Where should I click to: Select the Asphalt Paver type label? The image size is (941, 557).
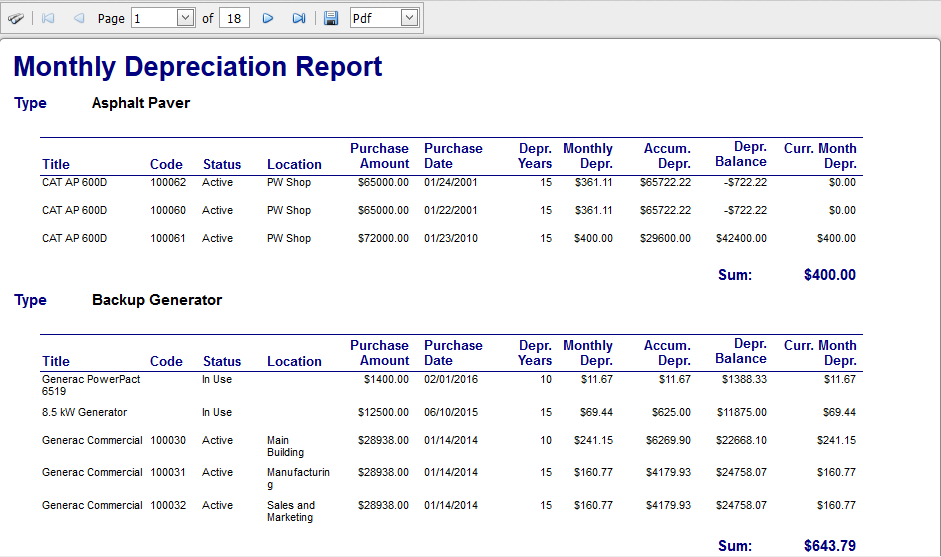pyautogui.click(x=140, y=103)
